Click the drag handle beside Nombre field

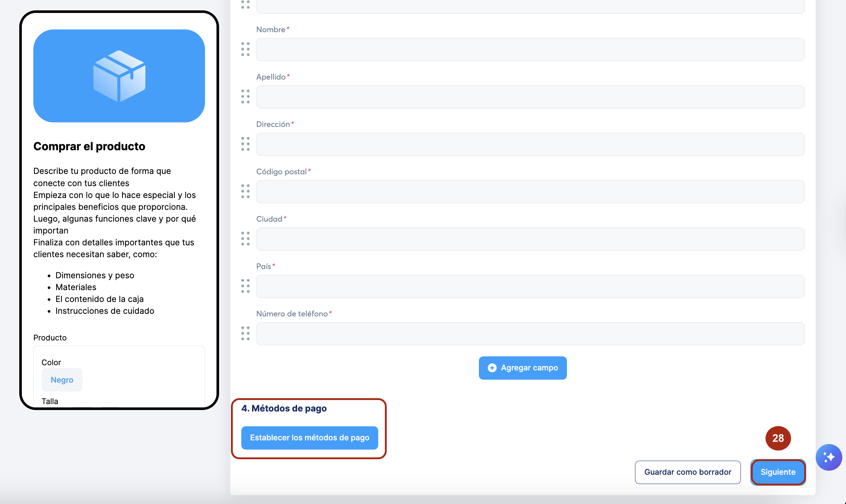pos(245,49)
